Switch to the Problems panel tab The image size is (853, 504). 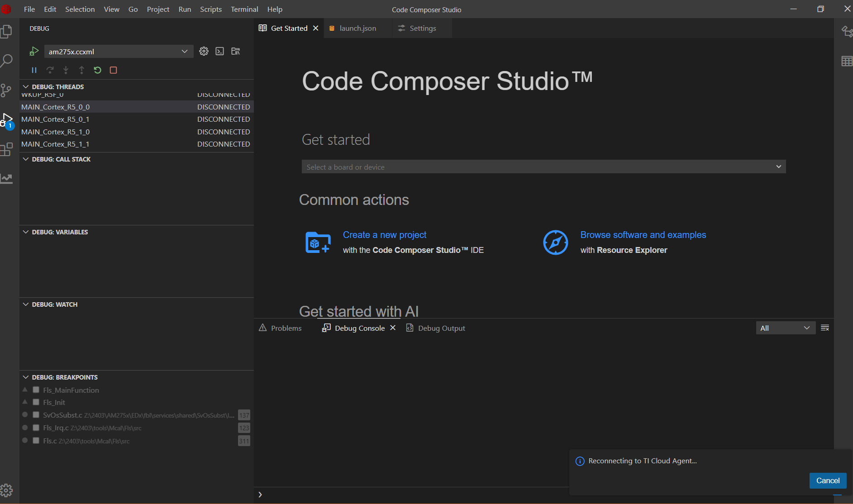[280, 328]
